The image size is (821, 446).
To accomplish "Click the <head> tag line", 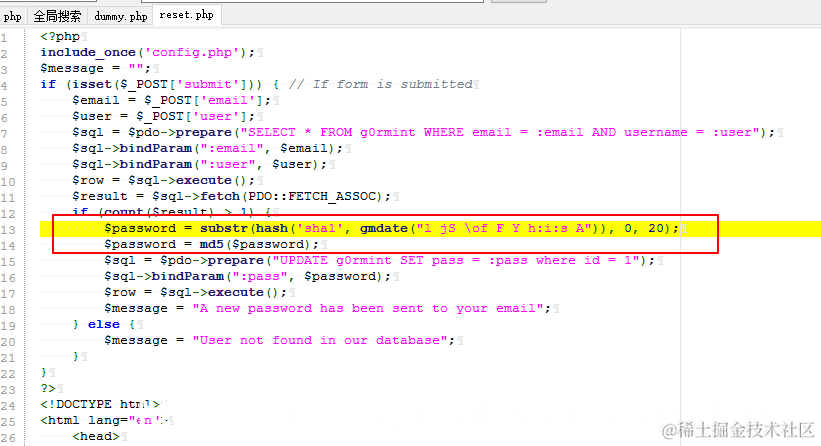I will (96, 436).
